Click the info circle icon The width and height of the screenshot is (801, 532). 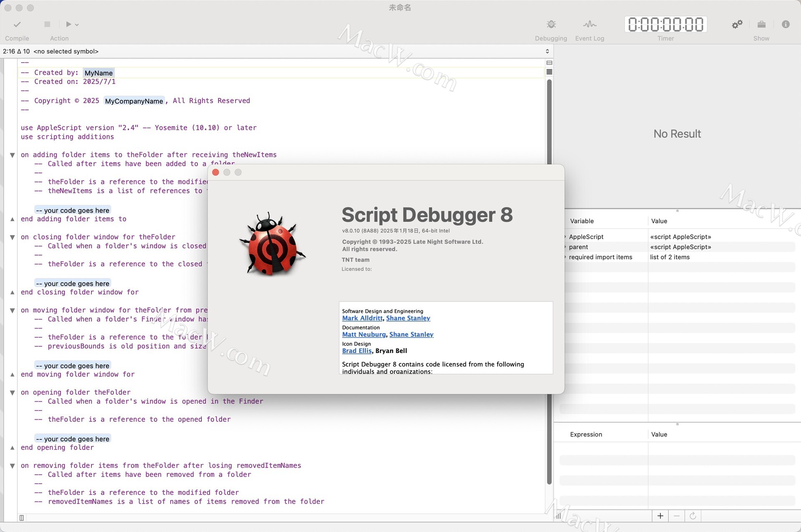pyautogui.click(x=786, y=24)
